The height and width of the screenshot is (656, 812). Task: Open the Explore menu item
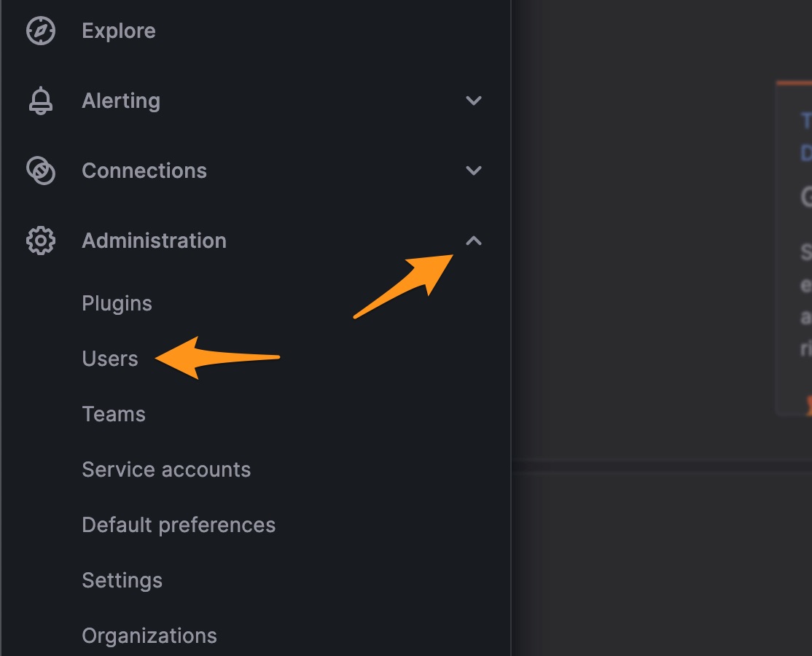pyautogui.click(x=119, y=31)
